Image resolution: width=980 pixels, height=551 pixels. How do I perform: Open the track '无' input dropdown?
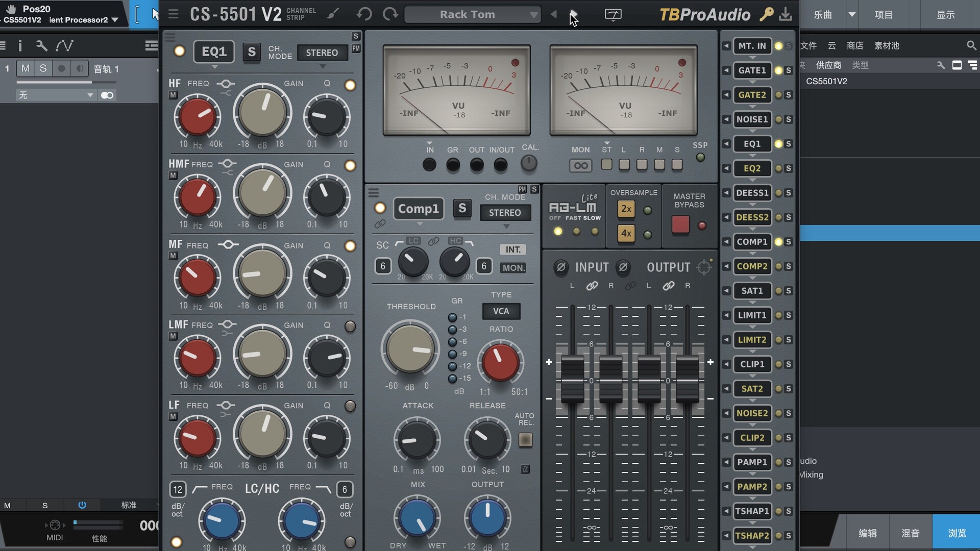(x=56, y=95)
